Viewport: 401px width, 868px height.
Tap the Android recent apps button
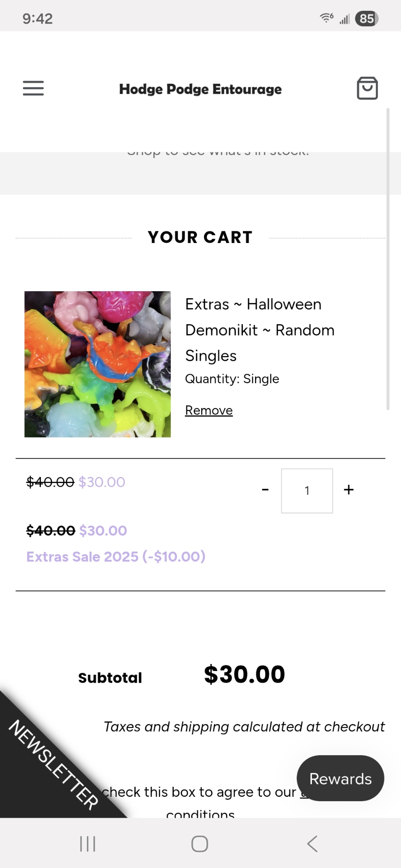point(87,844)
